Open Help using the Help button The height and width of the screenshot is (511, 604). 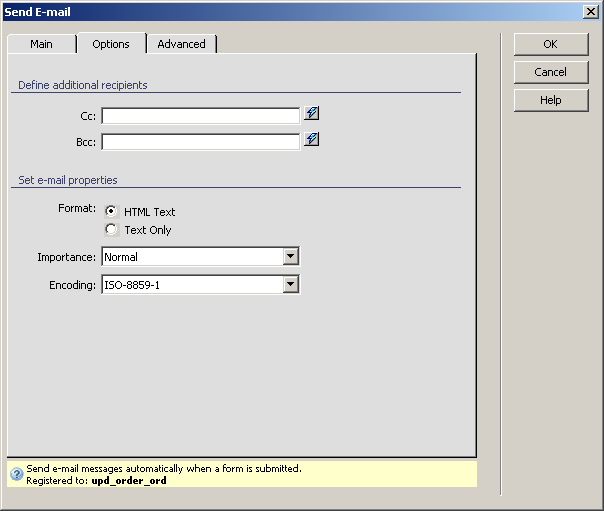pos(550,100)
